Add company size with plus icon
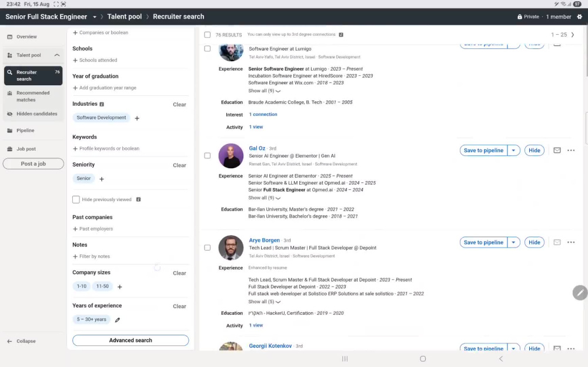 pyautogui.click(x=119, y=287)
